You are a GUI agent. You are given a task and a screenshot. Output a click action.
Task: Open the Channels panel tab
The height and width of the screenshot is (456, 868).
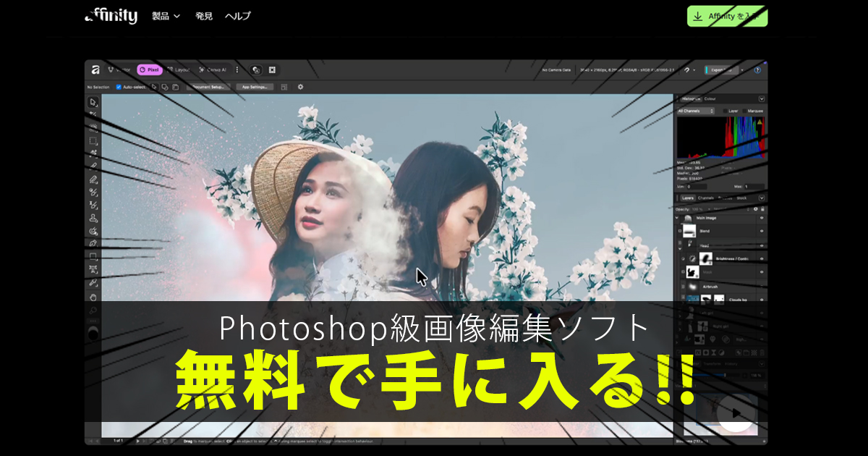point(706,198)
